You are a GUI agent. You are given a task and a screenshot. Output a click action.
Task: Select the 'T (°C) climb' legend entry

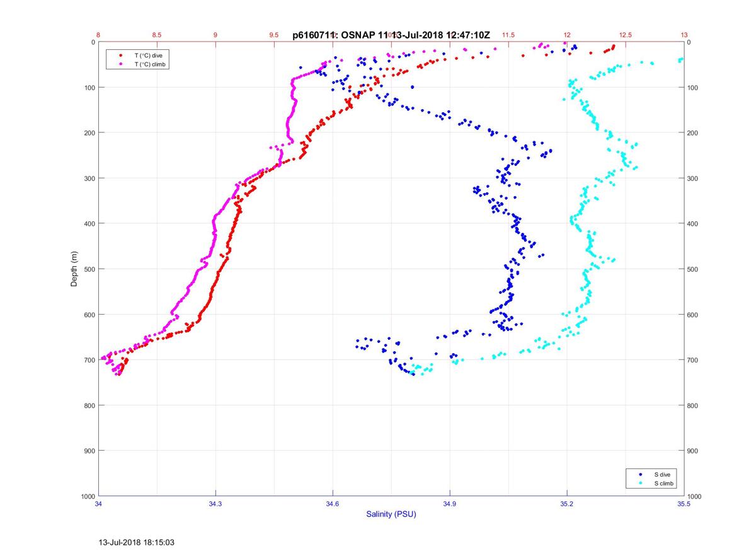click(151, 64)
